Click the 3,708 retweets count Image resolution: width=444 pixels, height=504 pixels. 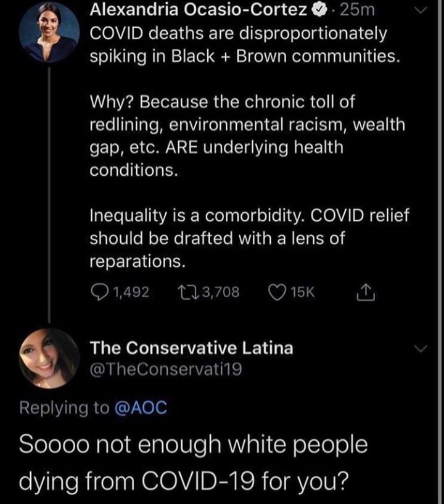coord(217,291)
